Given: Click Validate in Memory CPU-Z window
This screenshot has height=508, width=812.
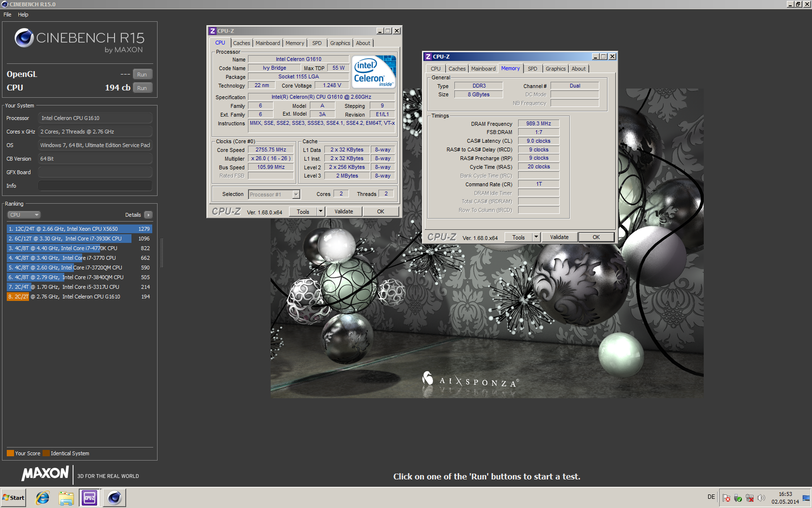Looking at the screenshot, I should coord(559,237).
